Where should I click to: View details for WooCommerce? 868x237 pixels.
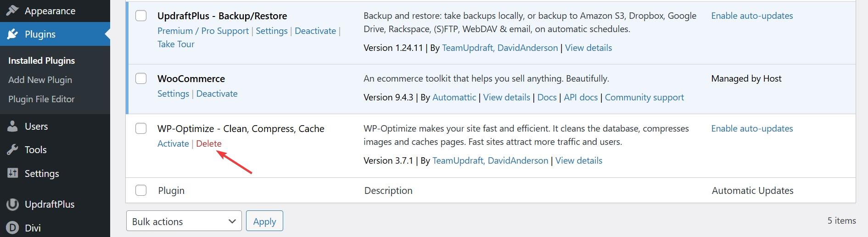[507, 97]
